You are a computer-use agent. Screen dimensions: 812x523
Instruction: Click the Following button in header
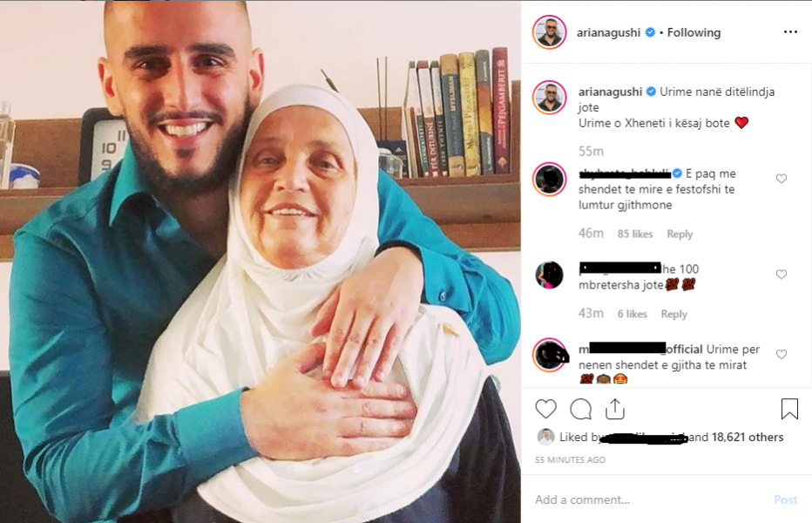click(694, 32)
